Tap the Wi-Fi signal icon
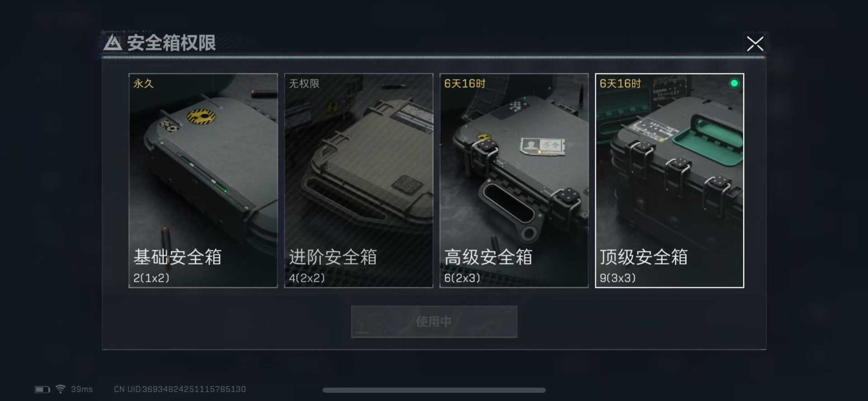Image resolution: width=868 pixels, height=401 pixels. [61, 389]
